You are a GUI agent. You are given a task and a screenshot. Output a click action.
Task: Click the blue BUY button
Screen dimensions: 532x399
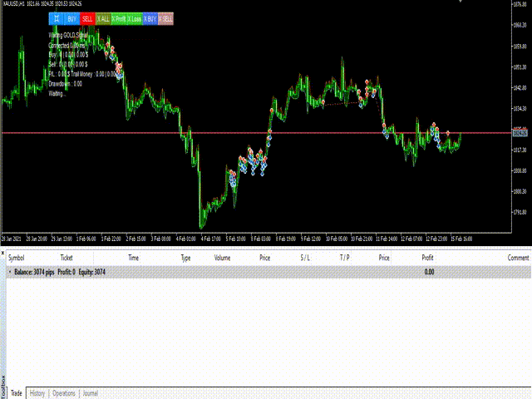[x=72, y=18]
